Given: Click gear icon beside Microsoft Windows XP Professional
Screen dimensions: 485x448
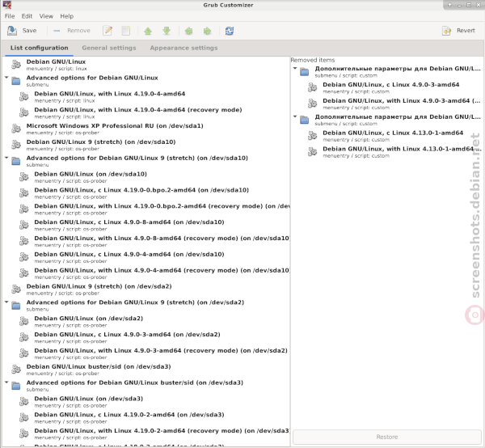Looking at the screenshot, I should click(16, 129).
